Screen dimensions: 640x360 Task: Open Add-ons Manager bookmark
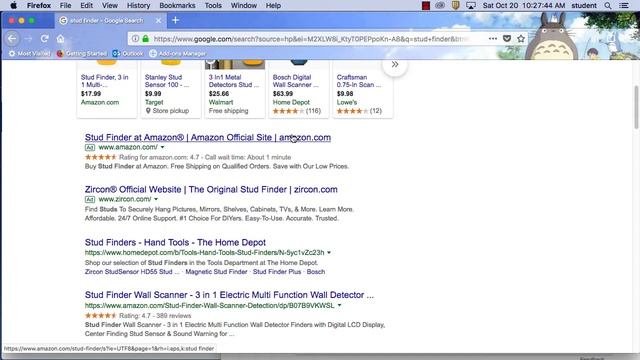click(178, 53)
